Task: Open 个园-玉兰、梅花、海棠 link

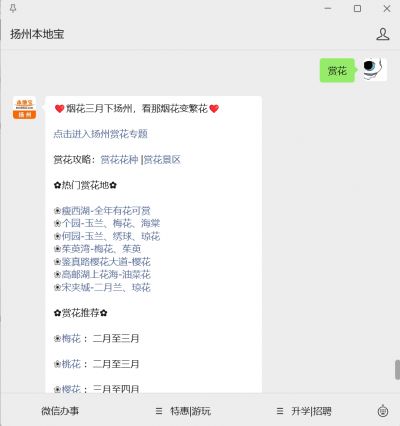Action: point(111,223)
